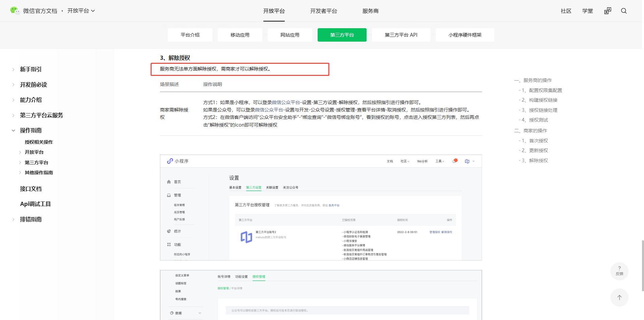Switch to the 开发者平台 tab
The width and height of the screenshot is (644, 320).
tap(324, 11)
